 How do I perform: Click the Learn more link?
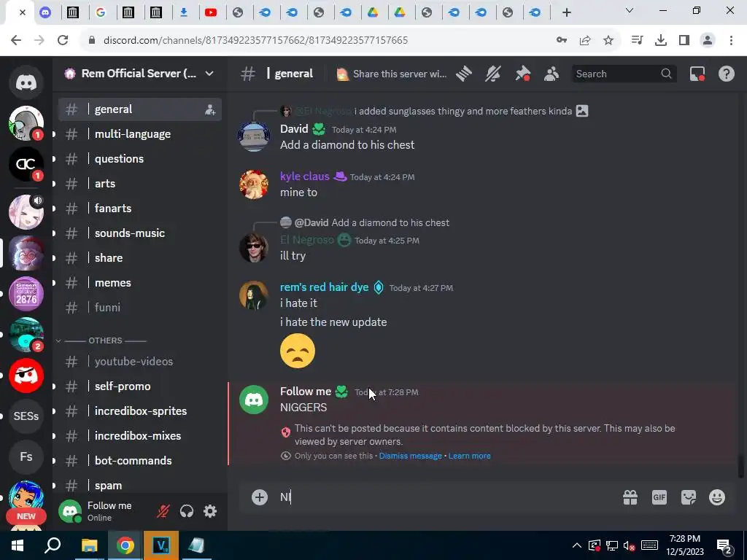click(469, 456)
